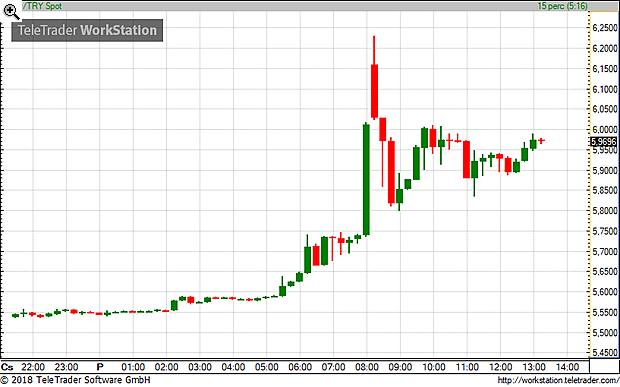
Task: Click the 6,2500 price axis label
Action: (x=605, y=28)
